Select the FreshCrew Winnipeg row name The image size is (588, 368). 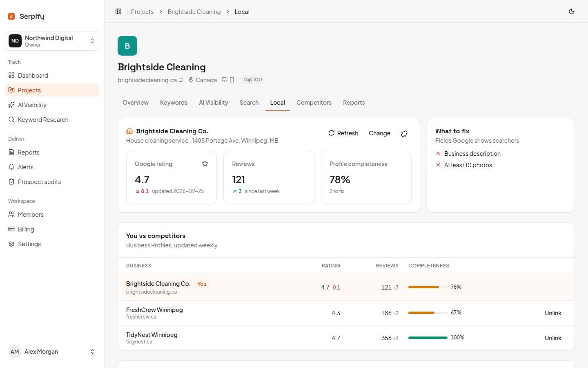tap(154, 310)
